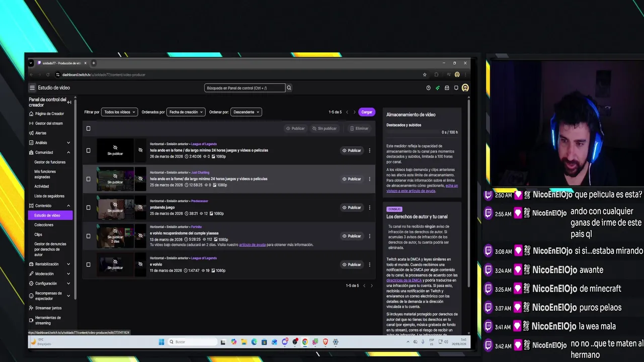Screen dimensions: 644x362
Task: Open the browser extensions puzzle icon
Action: [x=437, y=74]
